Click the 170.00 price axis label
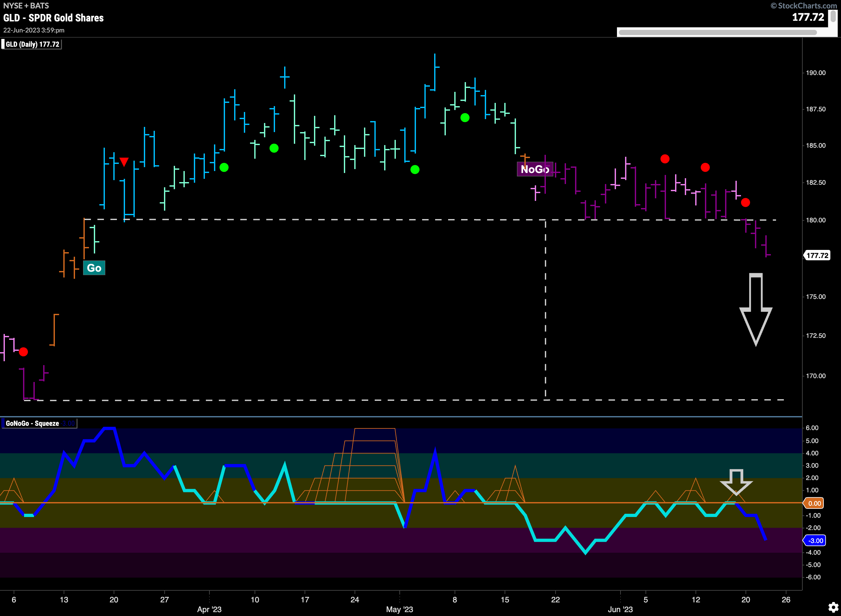The width and height of the screenshot is (841, 616). point(816,376)
